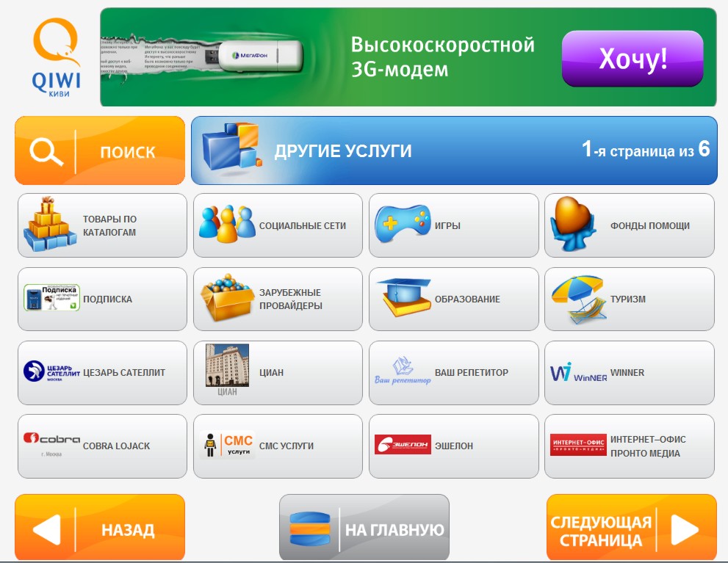728x563 pixels.
Task: Tap the Ваш репетитор logo
Action: pyautogui.click(x=403, y=371)
